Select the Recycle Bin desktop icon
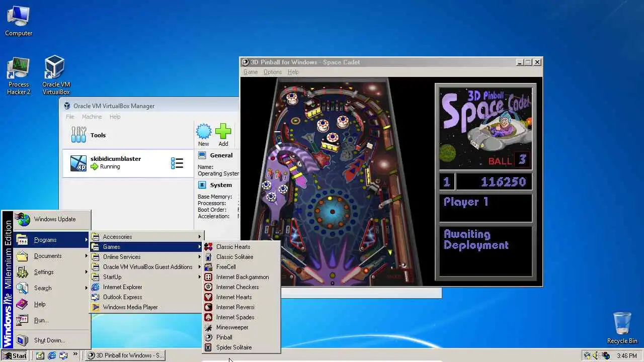This screenshot has width=644, height=362. click(622, 328)
